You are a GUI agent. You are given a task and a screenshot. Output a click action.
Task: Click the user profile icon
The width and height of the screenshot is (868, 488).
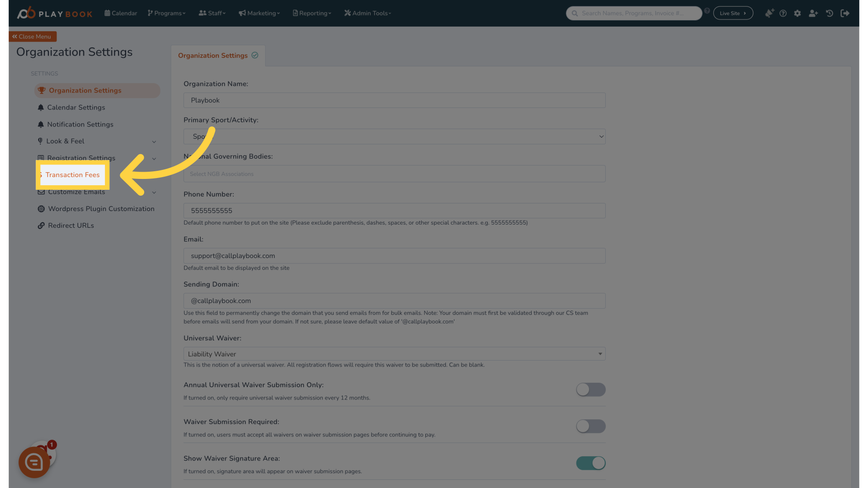813,13
